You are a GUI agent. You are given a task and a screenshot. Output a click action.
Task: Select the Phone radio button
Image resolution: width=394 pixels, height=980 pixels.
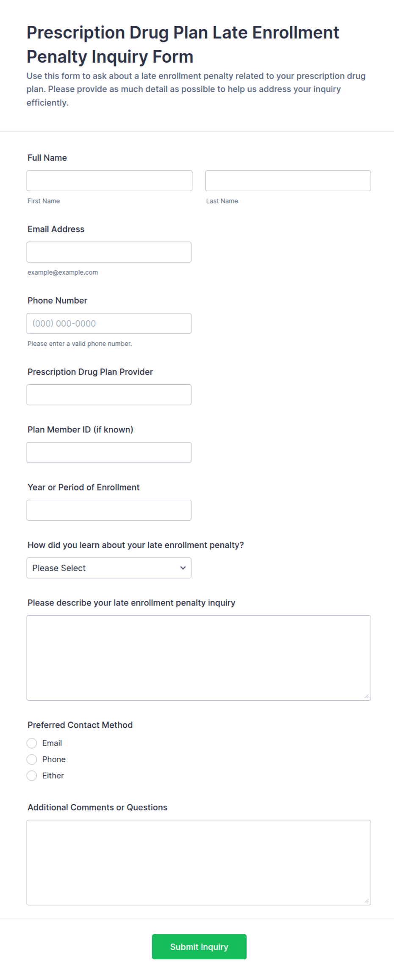click(32, 760)
